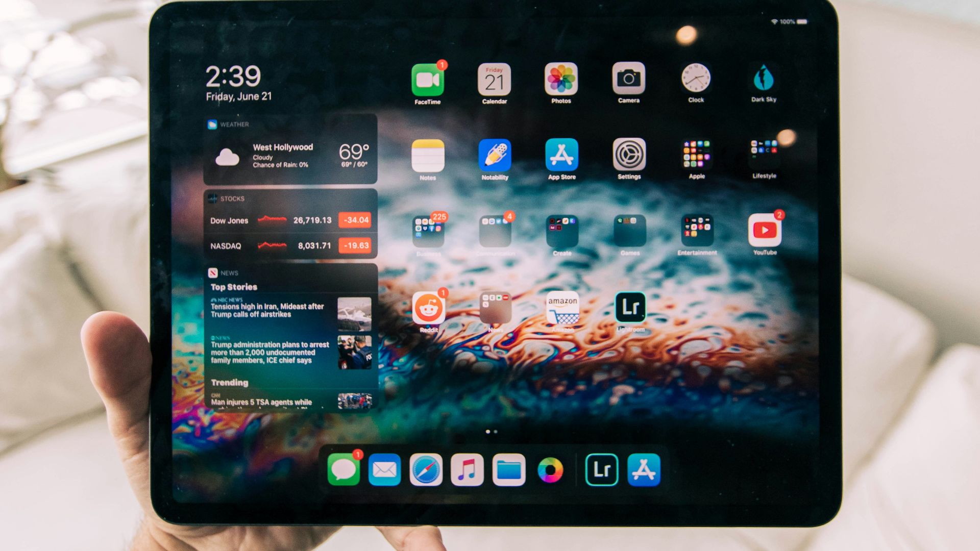Open the FaceTime app
Image resolution: width=980 pixels, height=551 pixels.
coord(427,80)
